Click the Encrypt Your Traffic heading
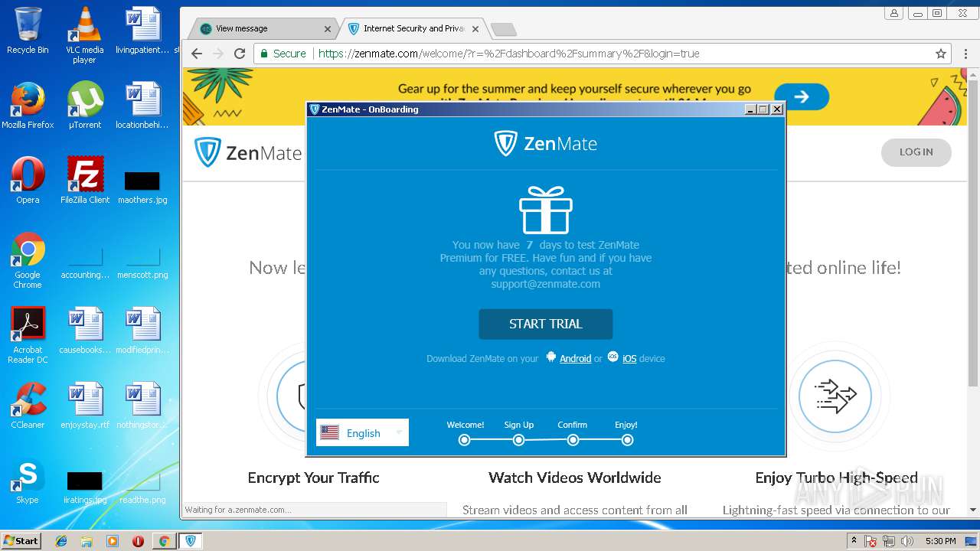 [313, 478]
